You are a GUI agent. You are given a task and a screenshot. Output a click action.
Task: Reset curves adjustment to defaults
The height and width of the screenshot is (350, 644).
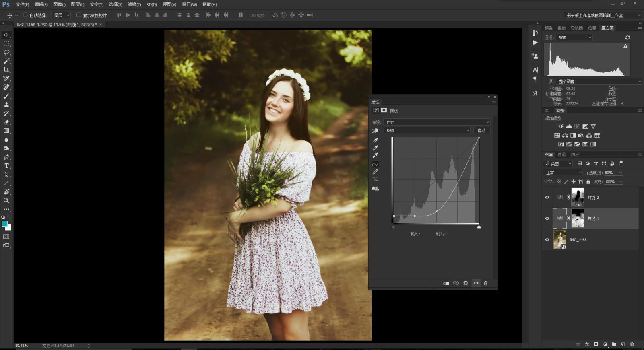tap(465, 283)
